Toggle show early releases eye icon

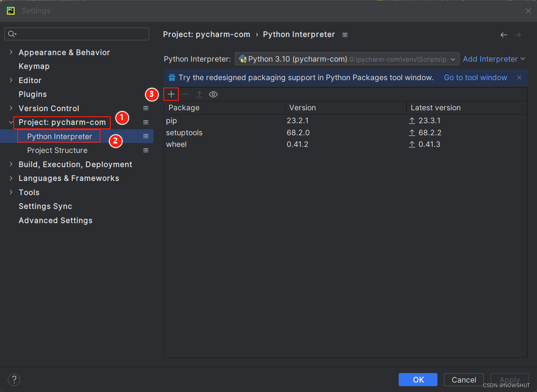tap(213, 94)
